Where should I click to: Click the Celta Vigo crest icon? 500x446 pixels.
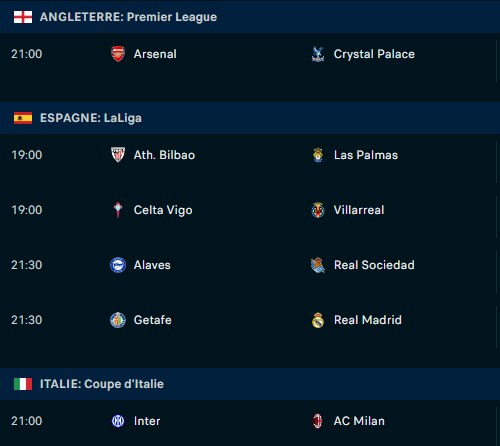tap(118, 210)
